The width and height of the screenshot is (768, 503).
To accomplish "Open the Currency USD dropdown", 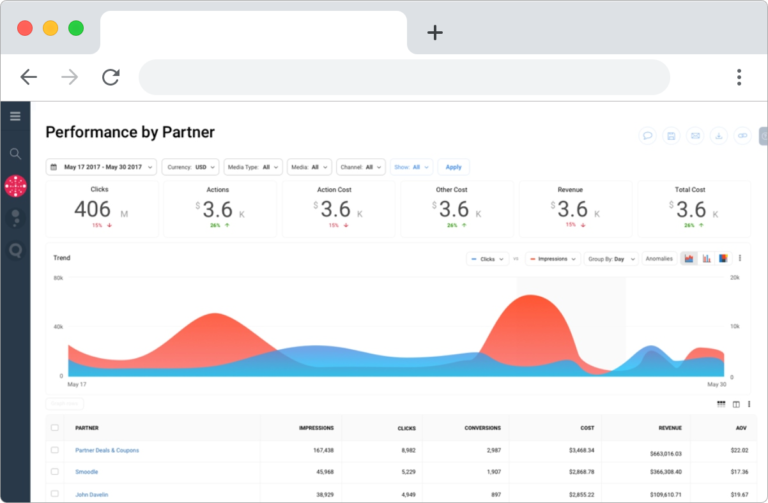I will [191, 167].
